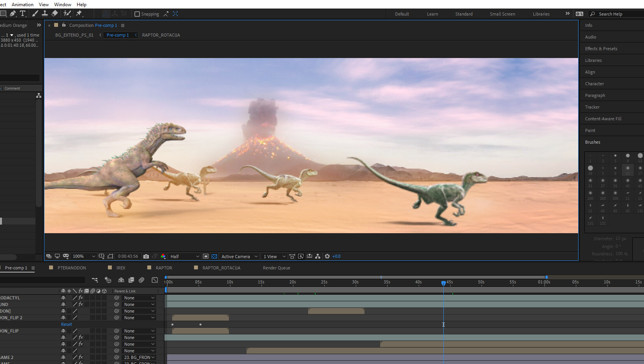
Task: Select the Puppet Pin tool
Action: coord(79,14)
